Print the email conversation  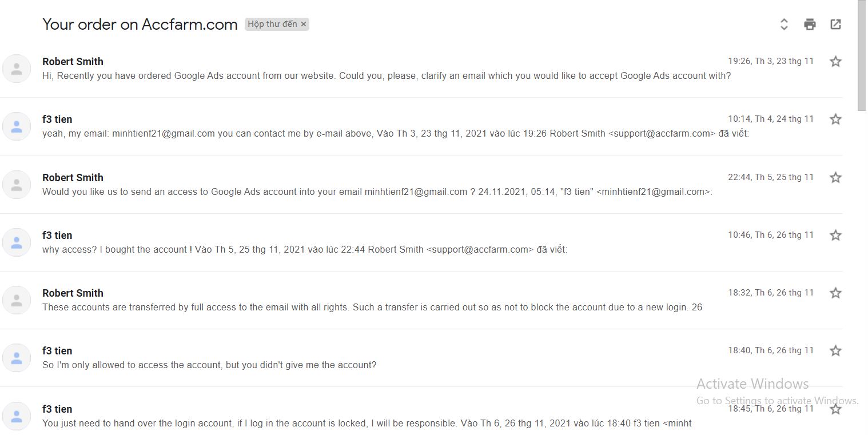pyautogui.click(x=810, y=24)
